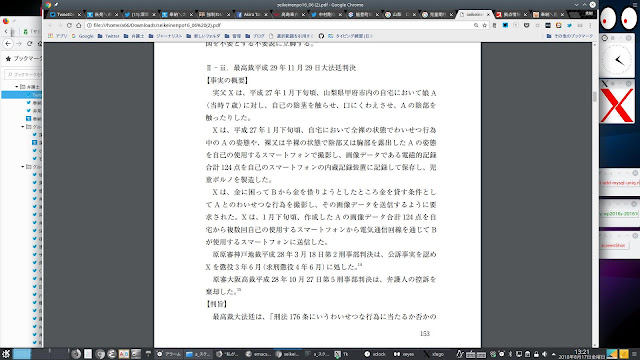Image resolution: width=640 pixels, height=360 pixels.
Task: Switch to the seikei Chrome taskbar entry
Action: point(288,354)
